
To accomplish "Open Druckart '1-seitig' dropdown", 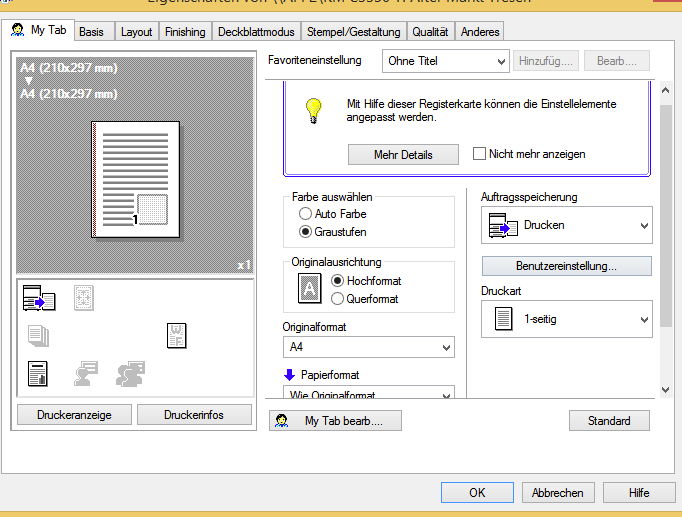I will (567, 319).
